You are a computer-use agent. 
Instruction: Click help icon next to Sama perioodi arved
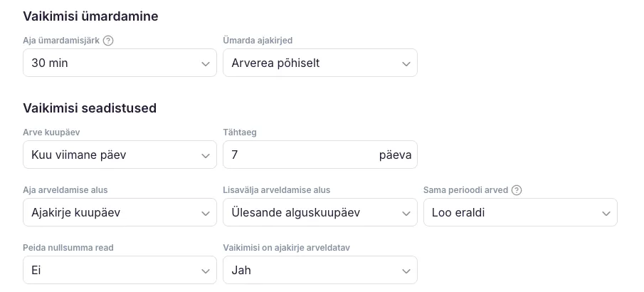click(517, 190)
